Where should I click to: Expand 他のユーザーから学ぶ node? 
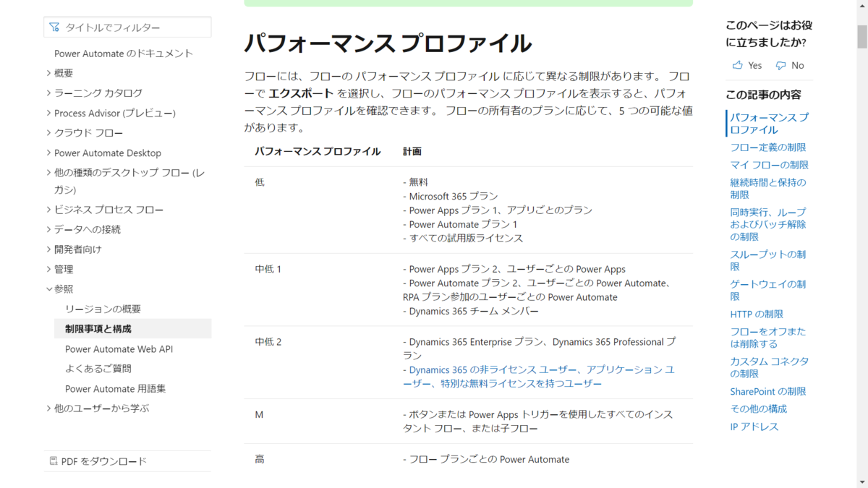[48, 408]
